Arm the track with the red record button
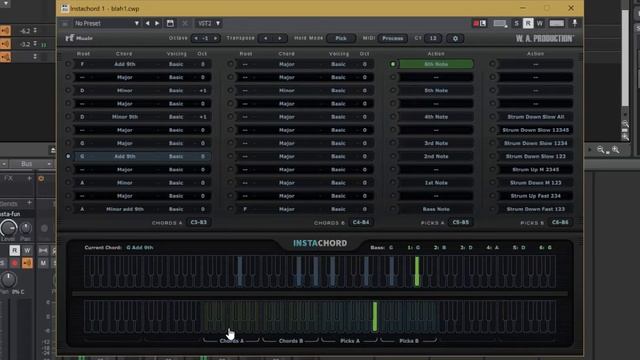Viewport: 640px width, 360px height. [14, 263]
